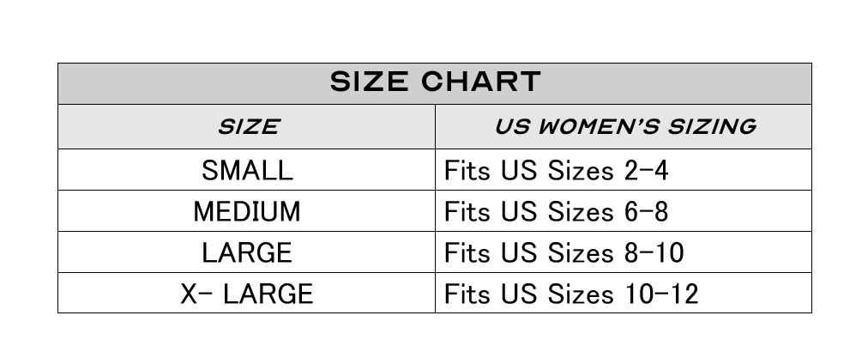Screen dimensions: 868x364
Task: Select the Fits US Sizes 2-4 cell
Action: click(x=624, y=169)
